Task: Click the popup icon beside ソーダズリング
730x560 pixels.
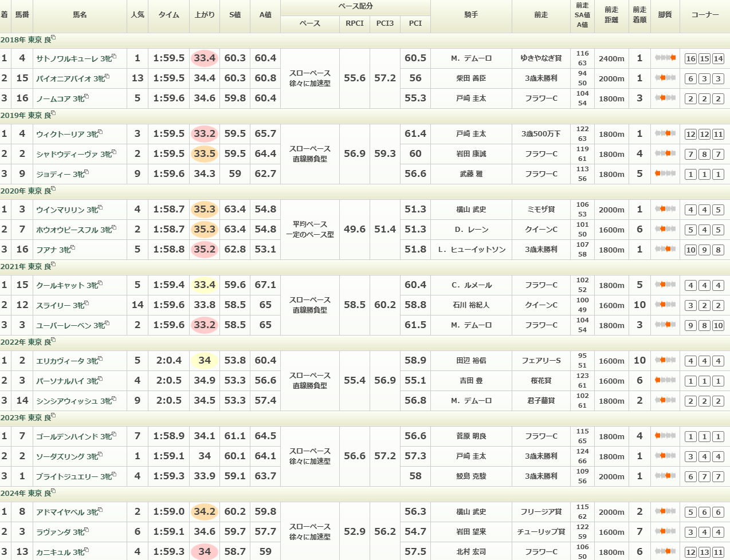Action: (x=100, y=454)
